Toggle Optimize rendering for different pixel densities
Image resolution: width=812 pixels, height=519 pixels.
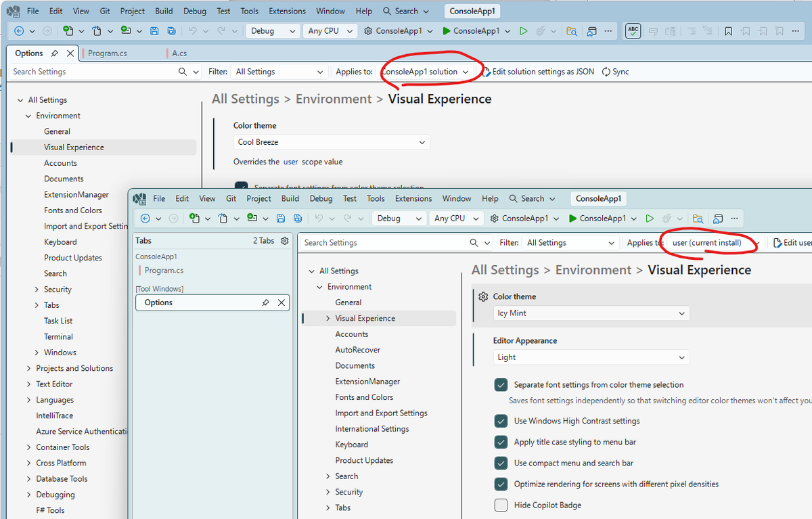pos(501,484)
